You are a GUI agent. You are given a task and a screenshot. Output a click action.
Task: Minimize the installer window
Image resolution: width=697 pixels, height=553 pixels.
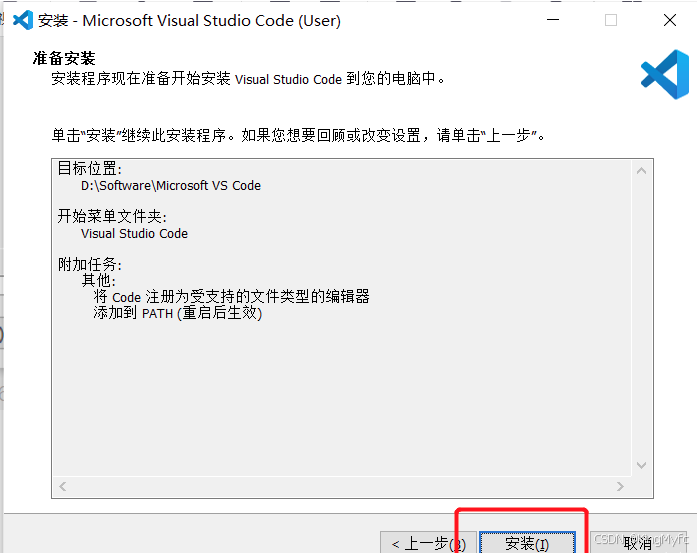click(x=553, y=20)
